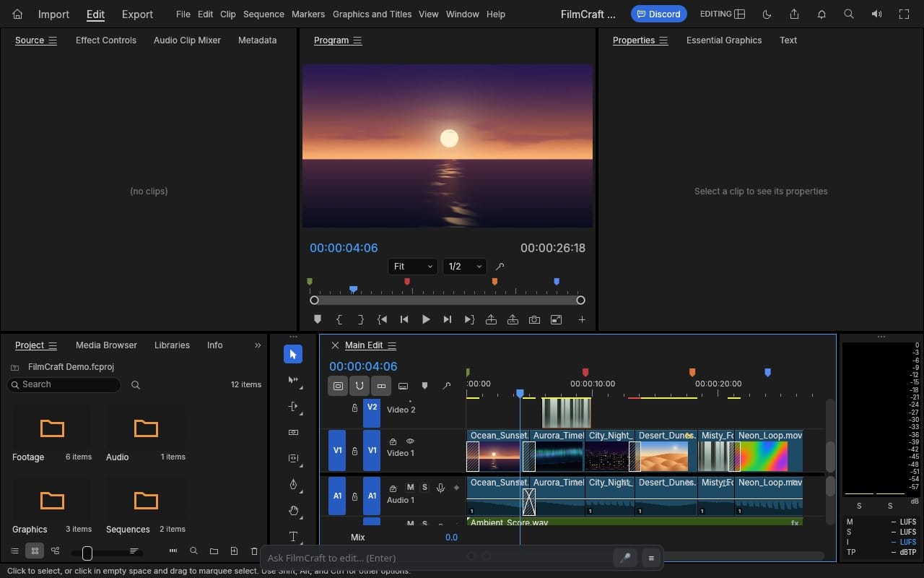Open the Markers menu
Viewport: 924px width, 578px height.
(308, 14)
